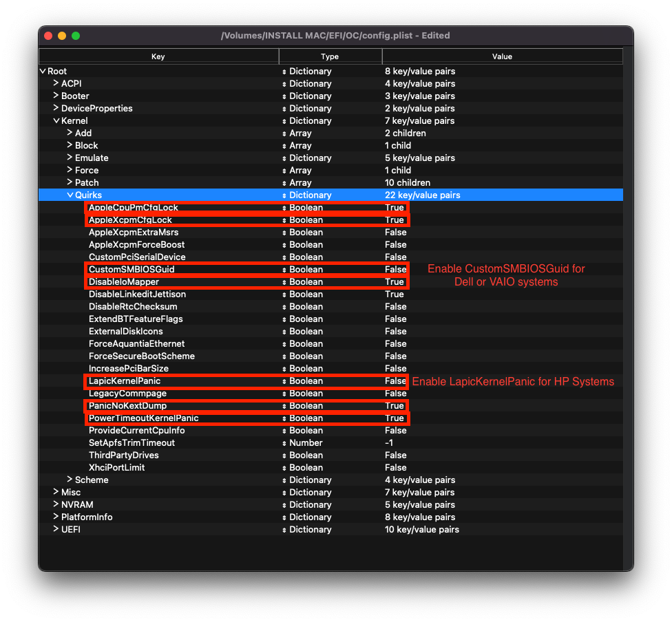Collapse the Kernel dictionary node
The height and width of the screenshot is (622, 672).
56,121
